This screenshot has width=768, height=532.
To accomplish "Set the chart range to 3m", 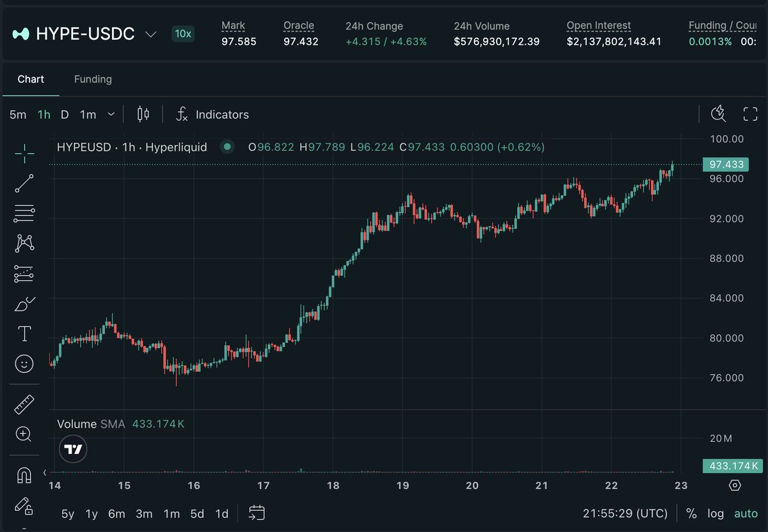I will click(144, 513).
